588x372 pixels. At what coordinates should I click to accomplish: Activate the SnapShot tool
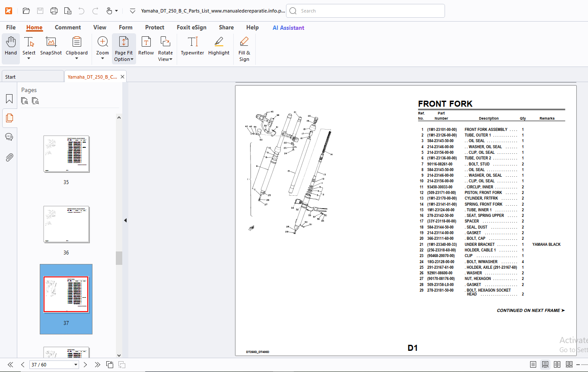click(51, 46)
